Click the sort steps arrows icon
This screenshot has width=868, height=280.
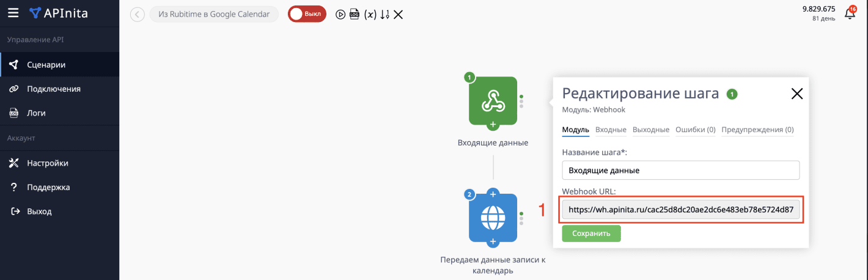point(384,14)
